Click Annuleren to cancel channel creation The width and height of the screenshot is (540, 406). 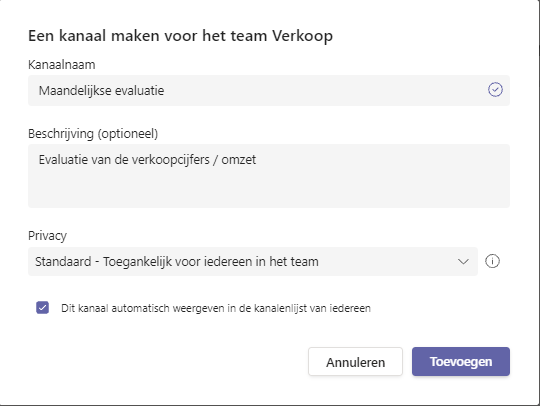[355, 362]
